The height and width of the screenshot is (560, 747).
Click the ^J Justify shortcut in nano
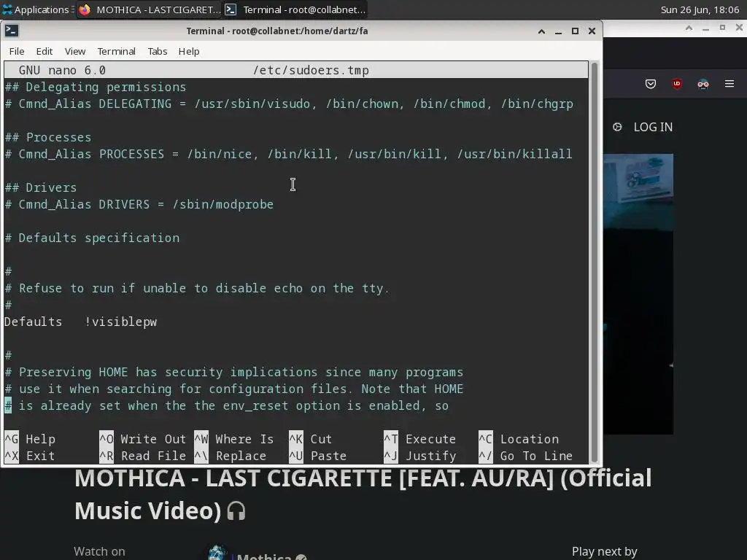tap(419, 456)
